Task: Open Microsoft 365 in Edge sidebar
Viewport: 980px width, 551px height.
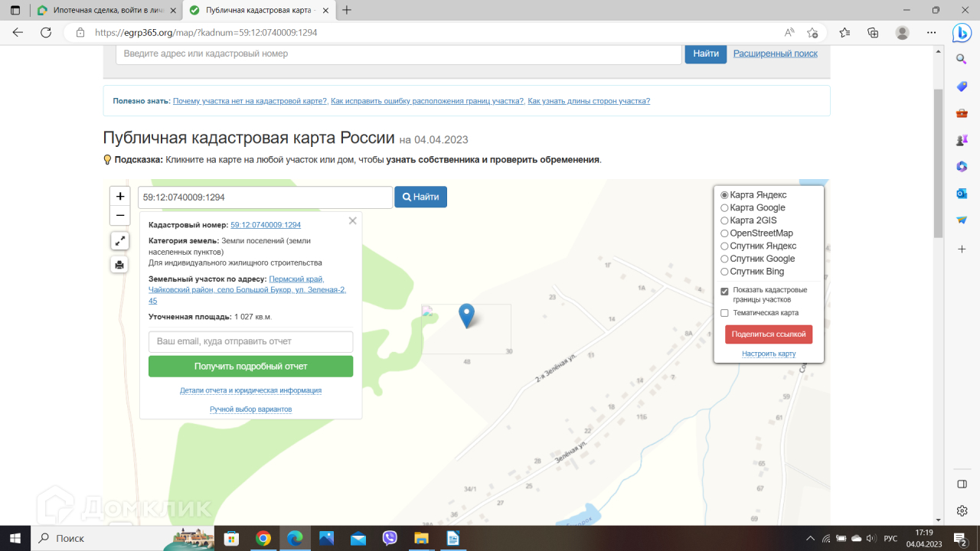Action: (962, 167)
